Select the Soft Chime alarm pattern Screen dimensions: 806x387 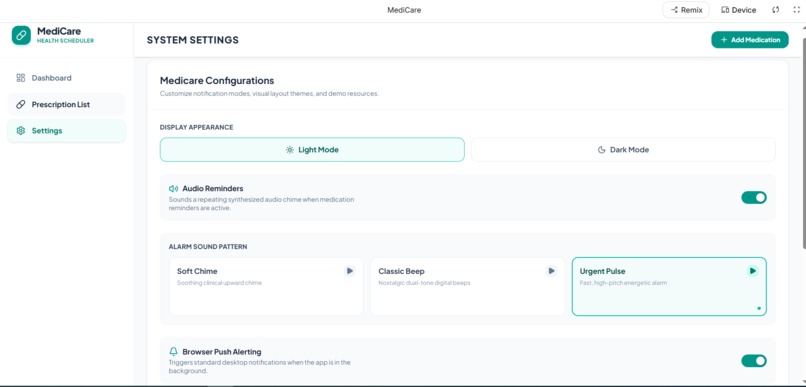(266, 286)
